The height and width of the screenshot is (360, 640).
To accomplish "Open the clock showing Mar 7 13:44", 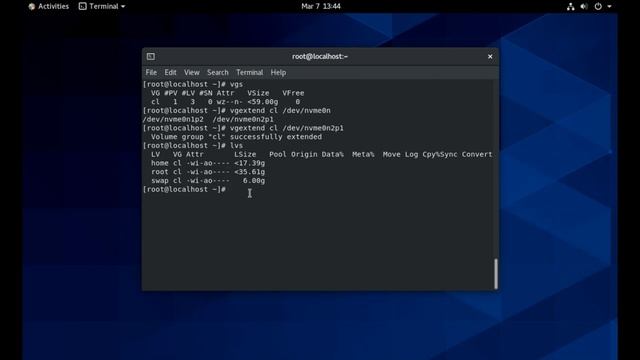I will (321, 6).
